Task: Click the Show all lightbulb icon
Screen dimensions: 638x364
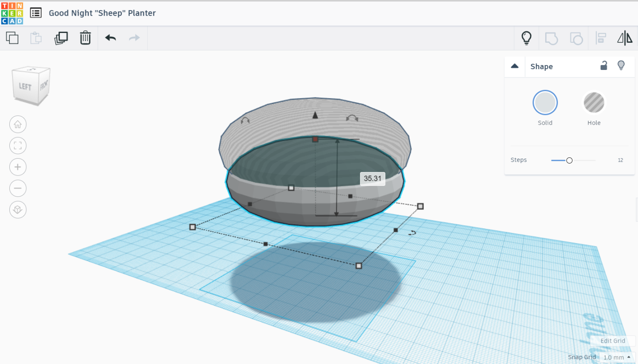Action: click(527, 38)
